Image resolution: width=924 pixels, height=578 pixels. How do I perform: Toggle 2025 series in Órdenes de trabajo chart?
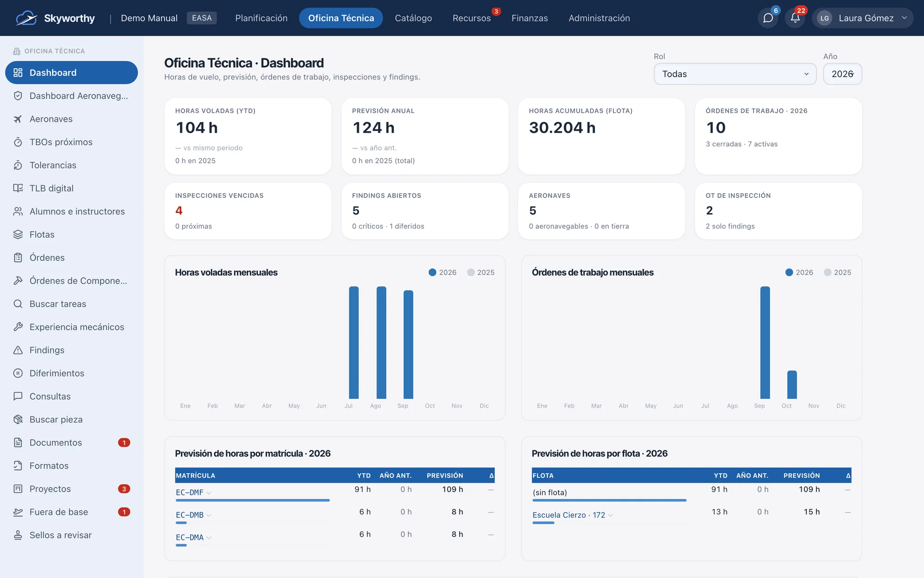(x=837, y=272)
